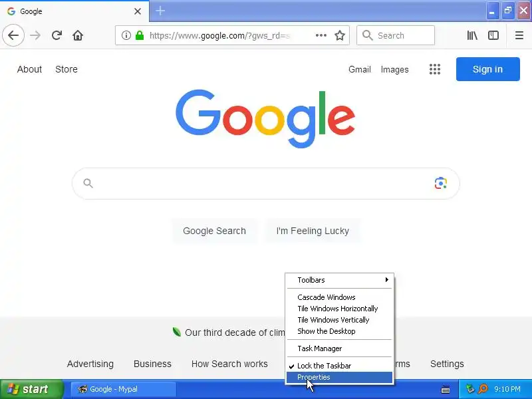The image size is (532, 399).
Task: Open the hamburger application menu
Action: (x=519, y=35)
